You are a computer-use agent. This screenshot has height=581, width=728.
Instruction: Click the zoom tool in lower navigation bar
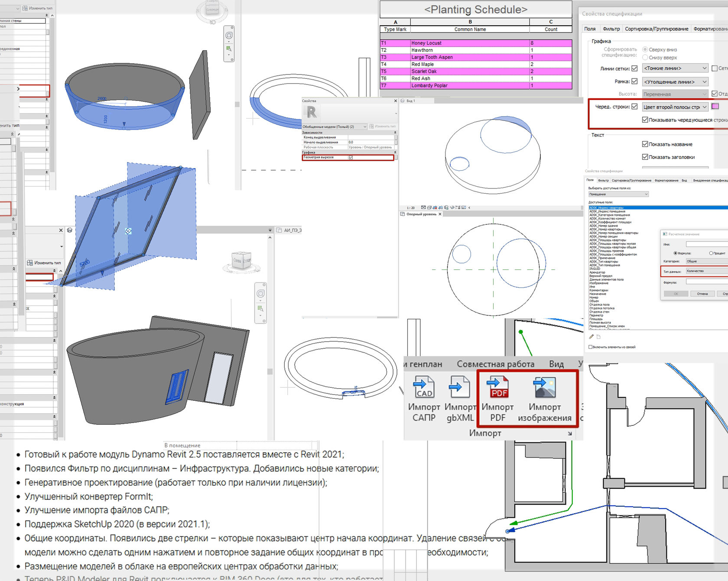coord(260,309)
